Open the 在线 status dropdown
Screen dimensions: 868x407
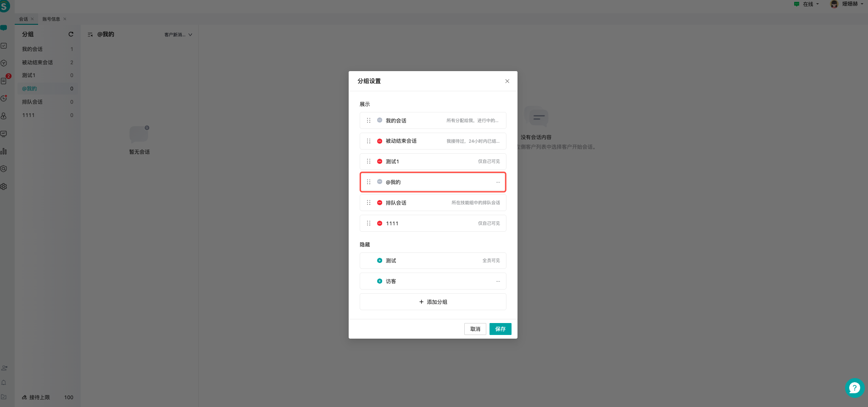click(807, 4)
